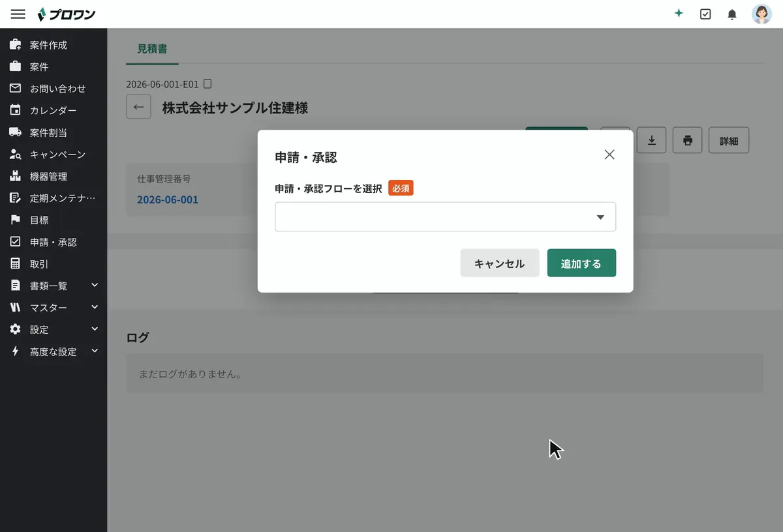The height and width of the screenshot is (532, 783).
Task: Click the マスター books icon
Action: coord(15,308)
